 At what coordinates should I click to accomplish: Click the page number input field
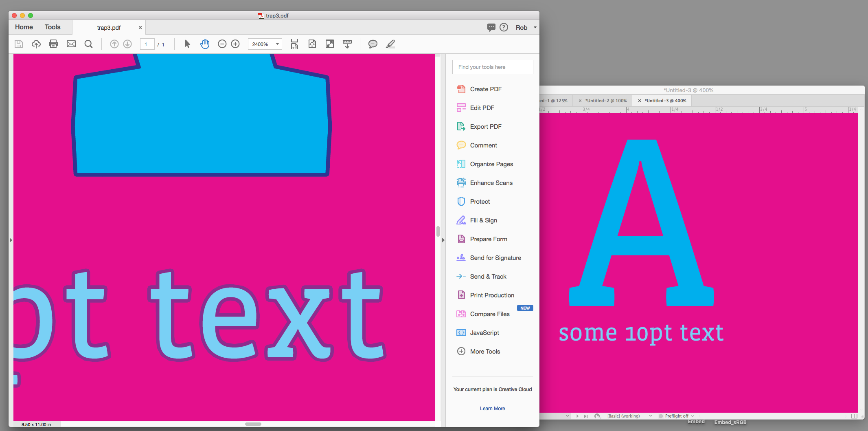pos(147,44)
